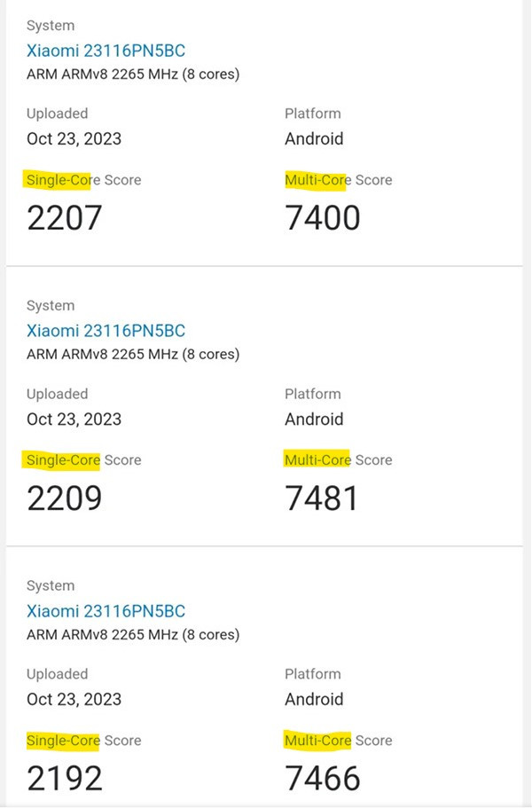
Task: Click the Oct 23, 2023 upload date in the first result
Action: click(74, 138)
